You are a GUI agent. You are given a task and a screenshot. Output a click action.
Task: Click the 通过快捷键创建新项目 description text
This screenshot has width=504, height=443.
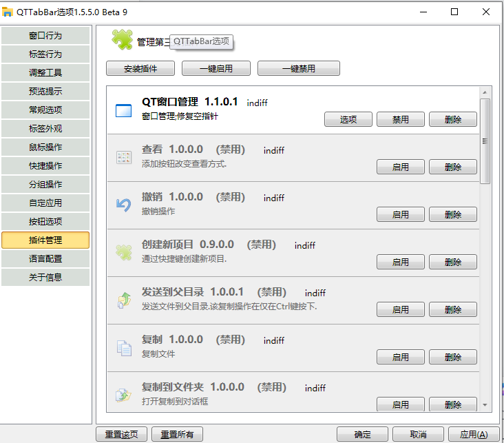[x=184, y=258]
